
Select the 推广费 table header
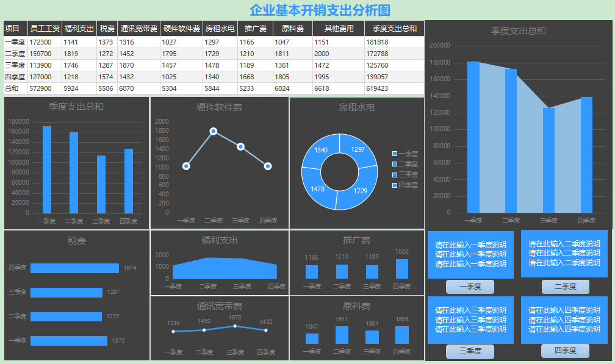[x=255, y=29]
